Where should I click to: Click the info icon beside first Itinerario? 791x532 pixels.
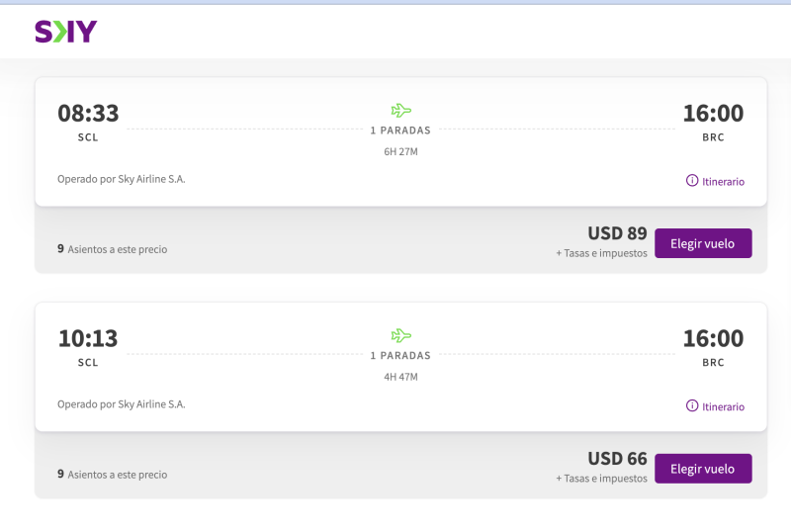pyautogui.click(x=692, y=181)
